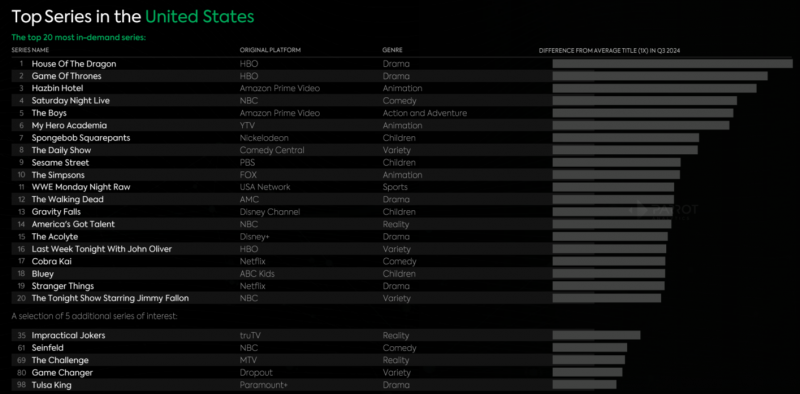Click the House Of The Dragon series name
The height and width of the screenshot is (394, 800).
[x=74, y=64]
